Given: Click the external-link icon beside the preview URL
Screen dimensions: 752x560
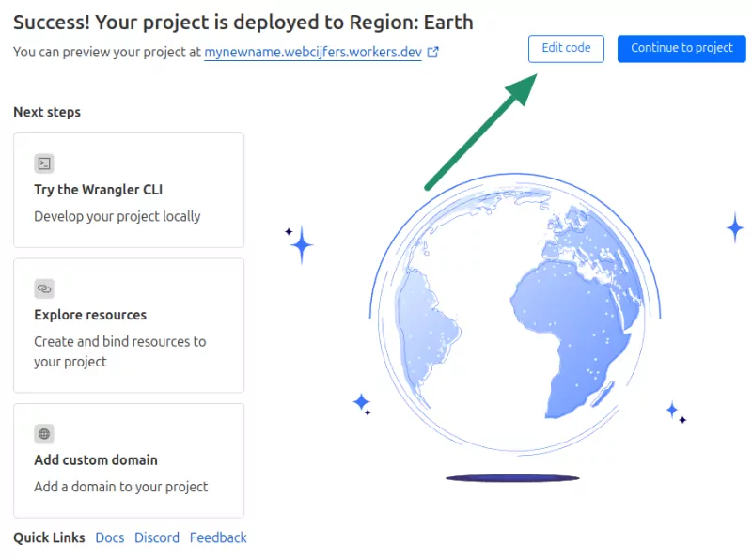Looking at the screenshot, I should (432, 52).
